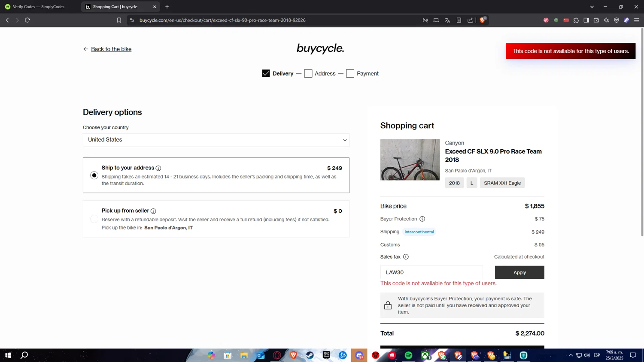
Task: Open the country dropdown showing United States
Action: (216, 140)
